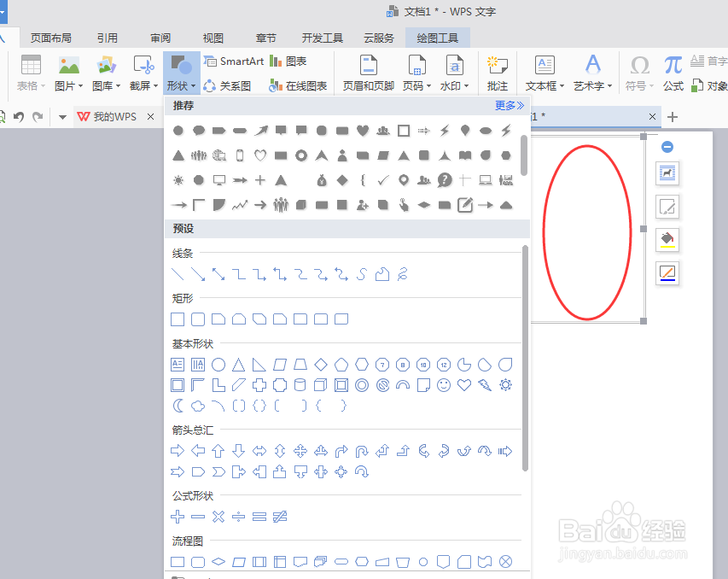This screenshot has height=579, width=728.
Task: Open the 艺术字 WordArt dropdown
Action: [593, 73]
